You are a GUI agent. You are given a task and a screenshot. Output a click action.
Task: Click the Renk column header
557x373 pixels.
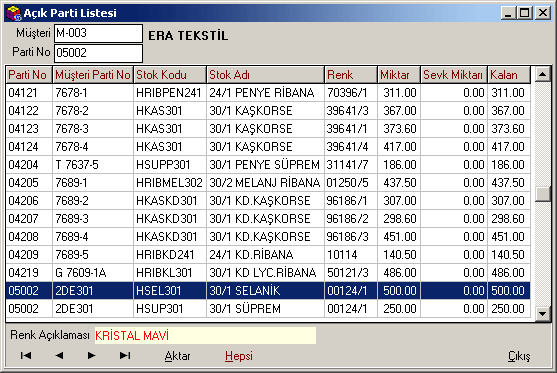coord(351,75)
